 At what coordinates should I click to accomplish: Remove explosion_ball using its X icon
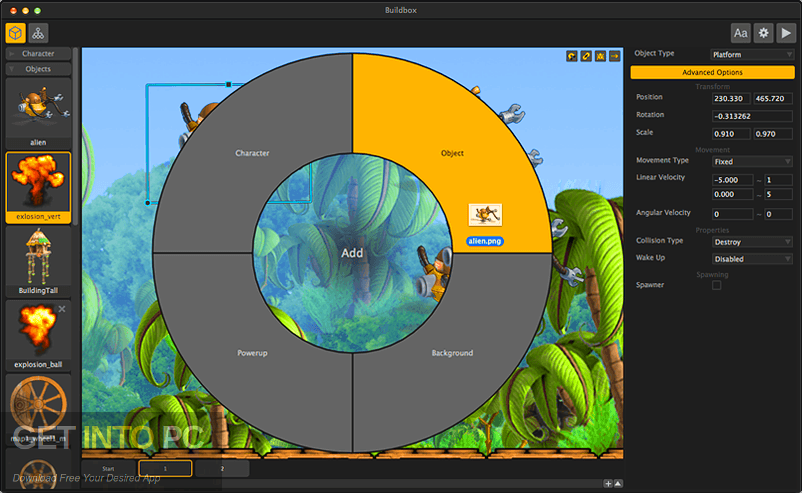tap(62, 309)
